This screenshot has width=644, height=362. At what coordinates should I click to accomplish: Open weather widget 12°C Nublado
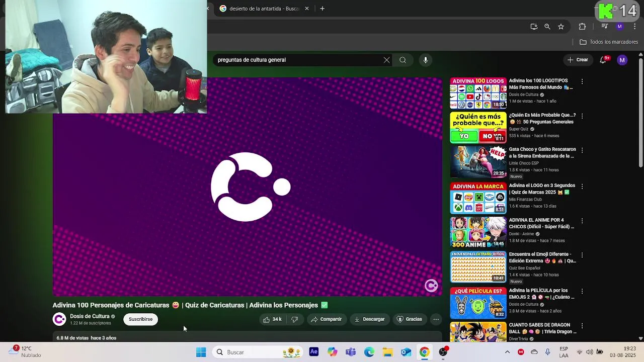pos(25,352)
